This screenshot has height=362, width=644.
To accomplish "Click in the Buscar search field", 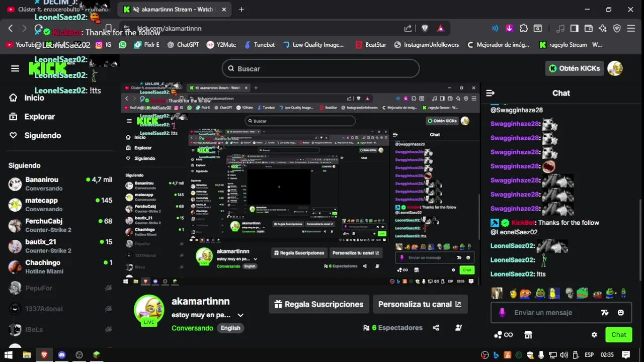I will 320,69.
